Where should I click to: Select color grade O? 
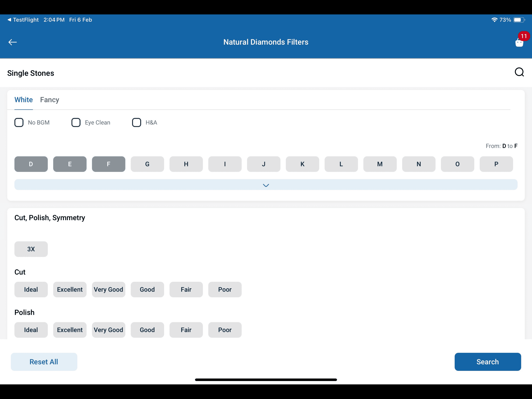pyautogui.click(x=457, y=164)
